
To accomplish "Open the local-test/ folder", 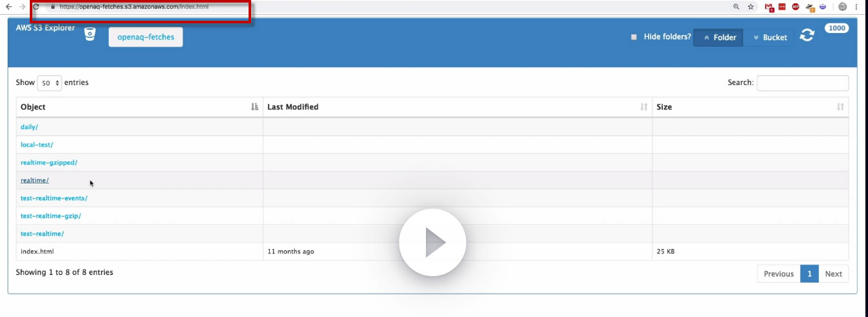I will coord(37,145).
